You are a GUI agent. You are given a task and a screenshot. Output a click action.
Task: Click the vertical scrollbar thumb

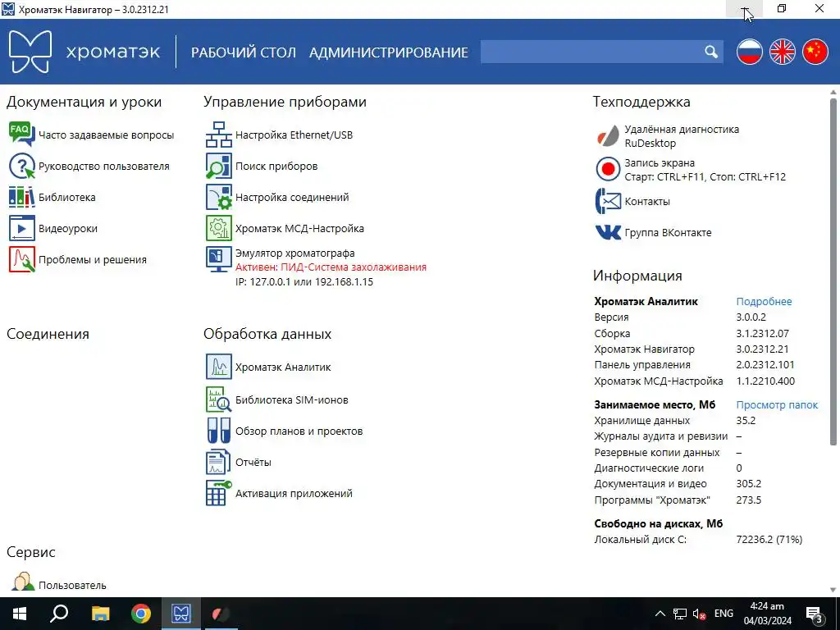click(x=833, y=271)
